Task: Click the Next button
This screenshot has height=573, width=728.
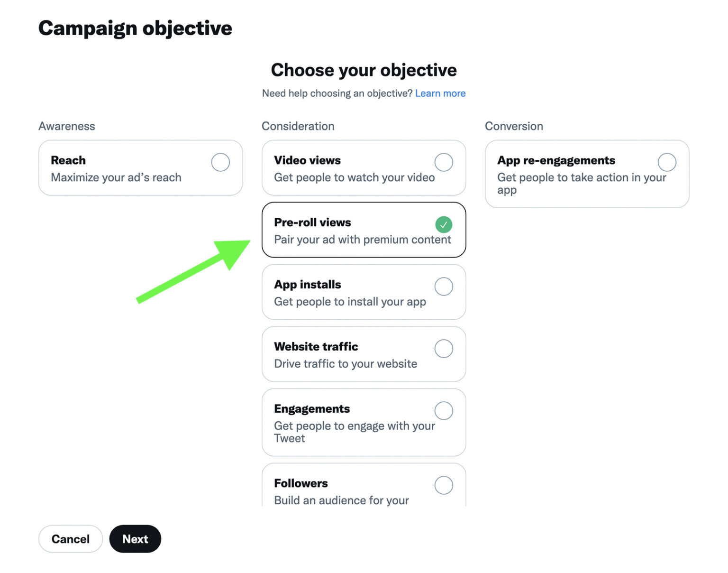Action: coord(135,539)
